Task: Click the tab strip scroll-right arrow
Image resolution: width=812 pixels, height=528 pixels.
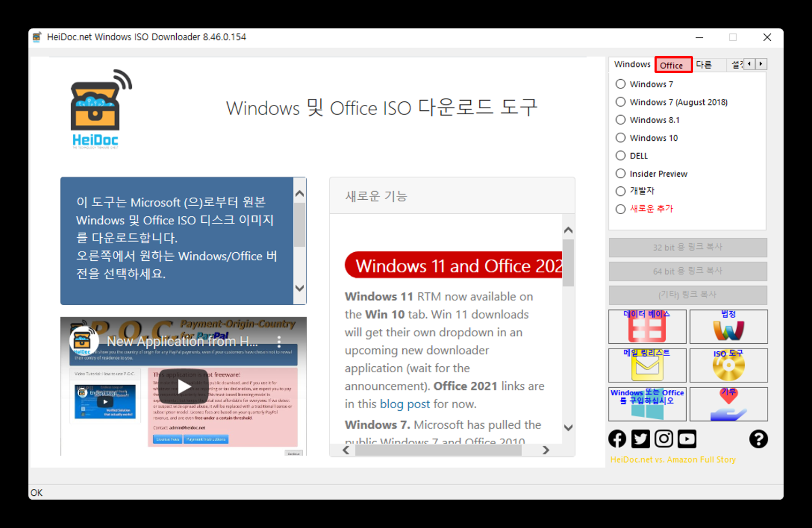Action: 761,64
